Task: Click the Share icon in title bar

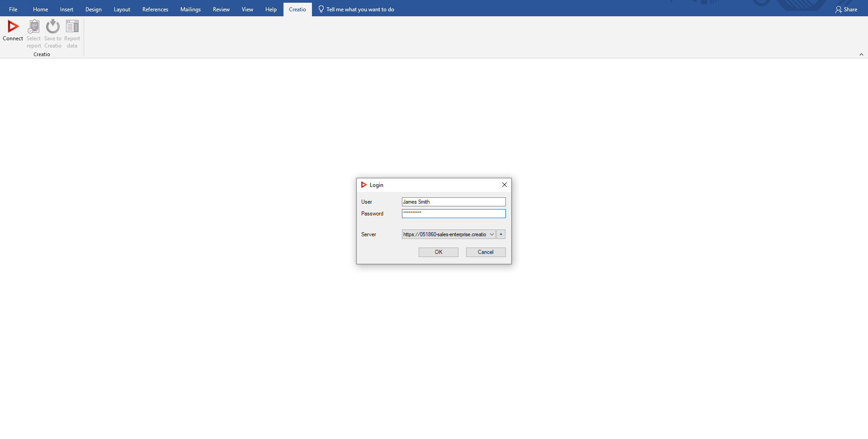Action: point(839,10)
